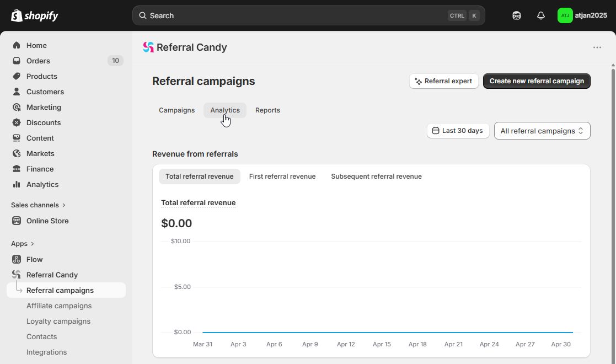Image resolution: width=616 pixels, height=364 pixels.
Task: Click the Shopify logo
Action: click(35, 16)
